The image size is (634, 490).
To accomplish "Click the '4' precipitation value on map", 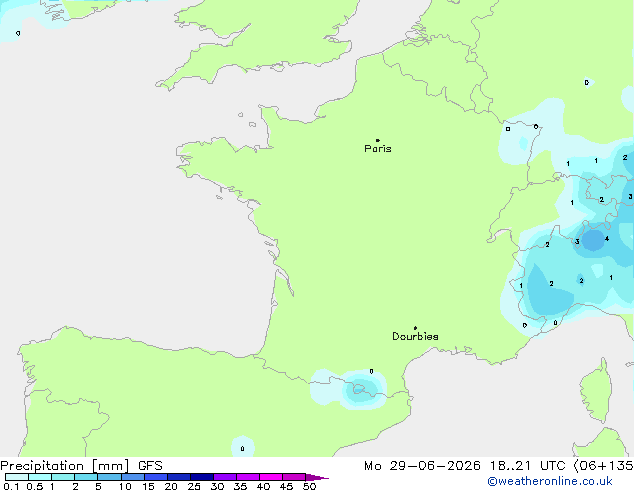I will 607,239.
